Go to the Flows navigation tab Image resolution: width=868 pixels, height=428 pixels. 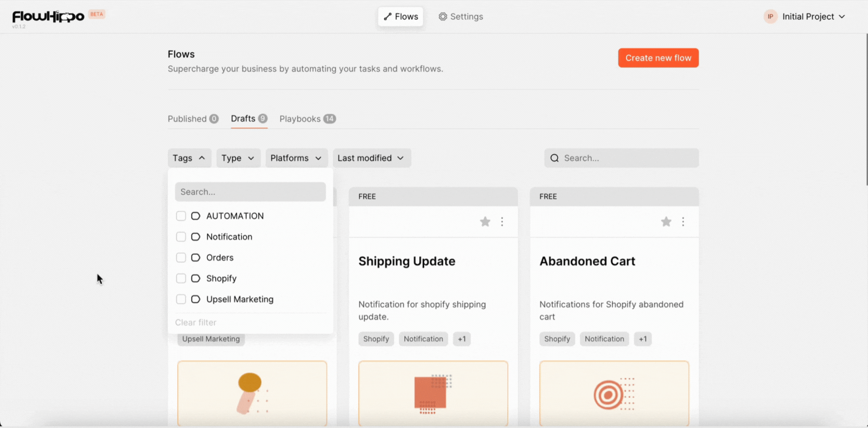pos(401,17)
